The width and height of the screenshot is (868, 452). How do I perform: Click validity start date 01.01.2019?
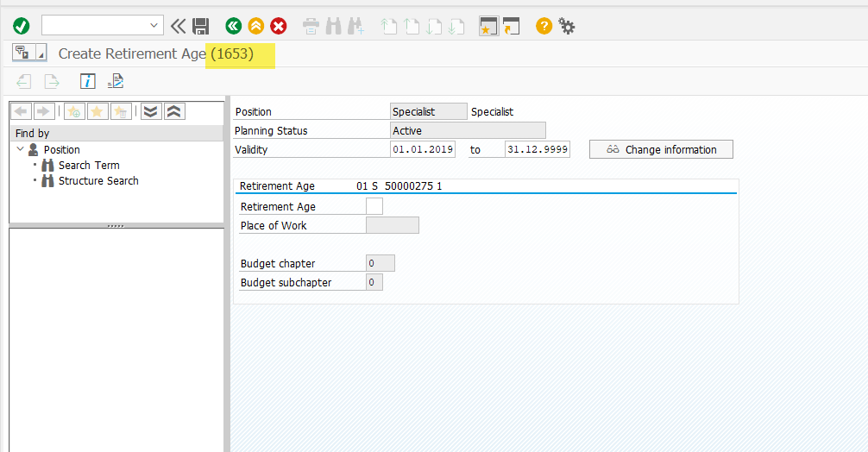[423, 149]
